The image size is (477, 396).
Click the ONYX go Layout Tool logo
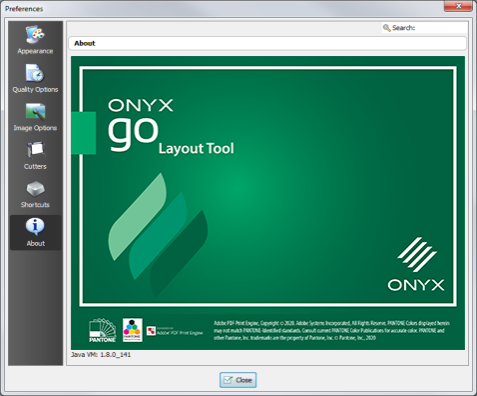171,126
